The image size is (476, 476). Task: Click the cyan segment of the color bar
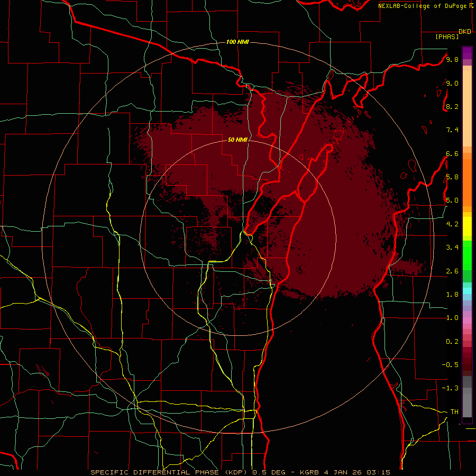[467, 291]
